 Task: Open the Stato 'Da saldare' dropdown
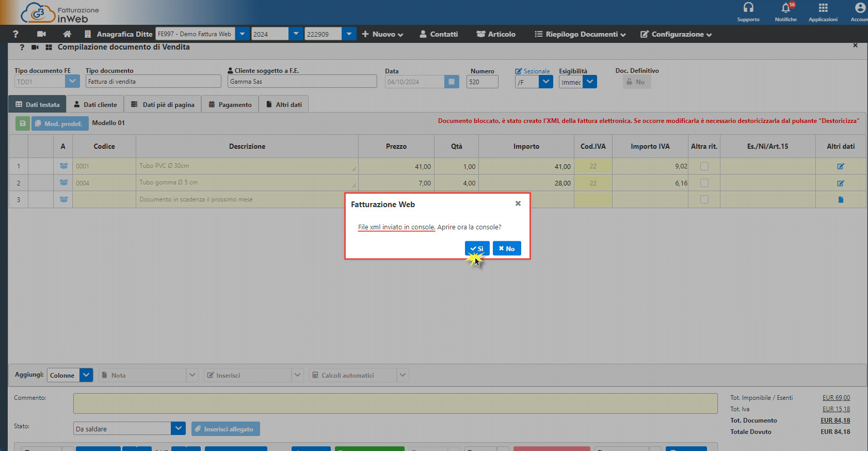click(178, 428)
